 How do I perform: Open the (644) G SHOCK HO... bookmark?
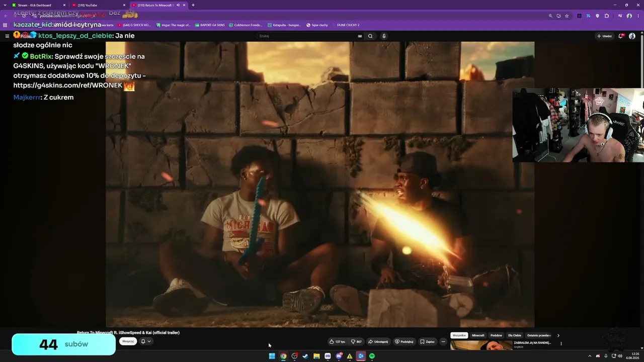tap(134, 25)
